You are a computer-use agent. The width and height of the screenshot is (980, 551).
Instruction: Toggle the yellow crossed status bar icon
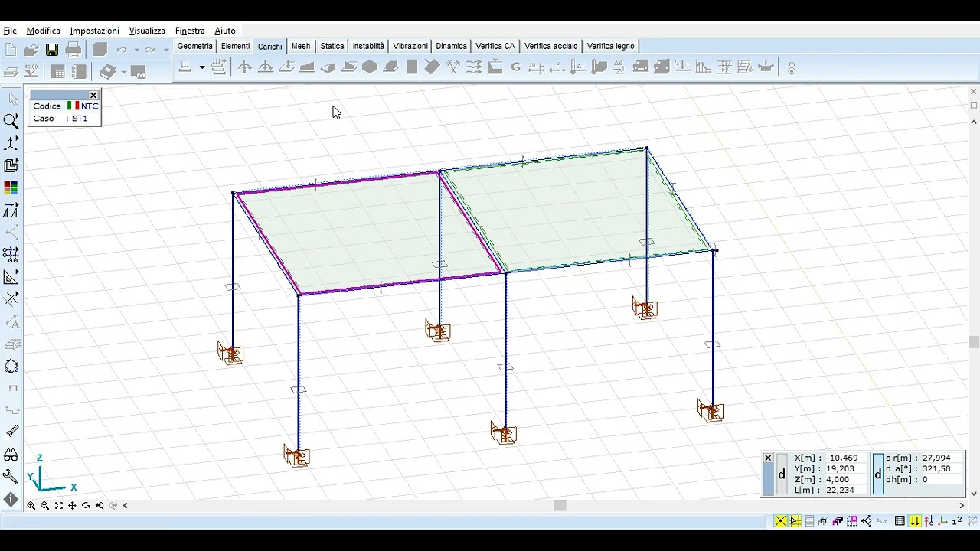click(780, 521)
